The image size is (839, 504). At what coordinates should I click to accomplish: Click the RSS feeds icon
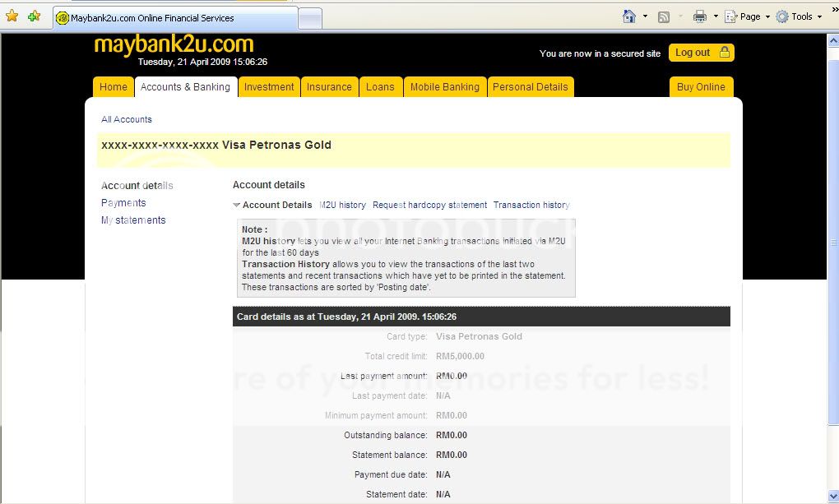tap(664, 16)
